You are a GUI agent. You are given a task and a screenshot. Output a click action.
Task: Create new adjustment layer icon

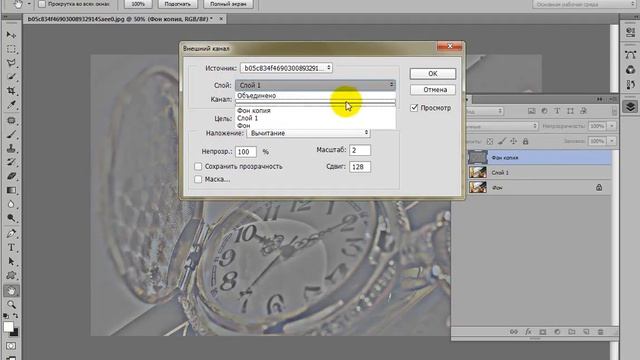[557, 332]
